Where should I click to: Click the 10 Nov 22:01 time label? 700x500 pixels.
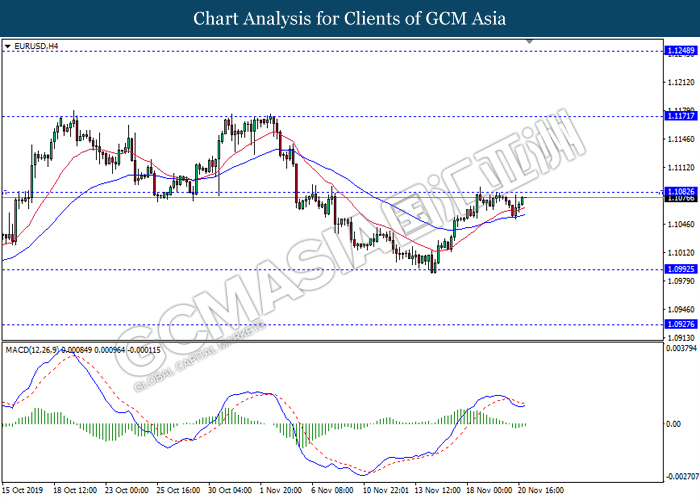tap(386, 490)
